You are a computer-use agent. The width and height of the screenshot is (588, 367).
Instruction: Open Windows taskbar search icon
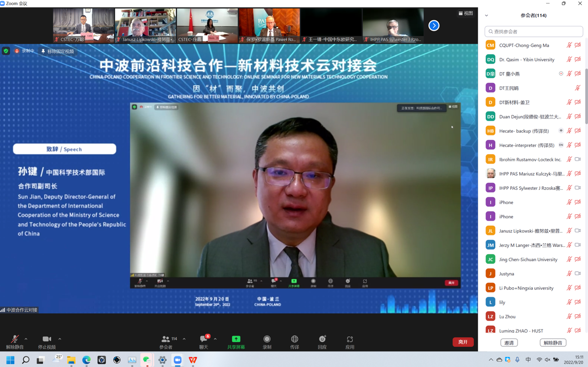[26, 360]
